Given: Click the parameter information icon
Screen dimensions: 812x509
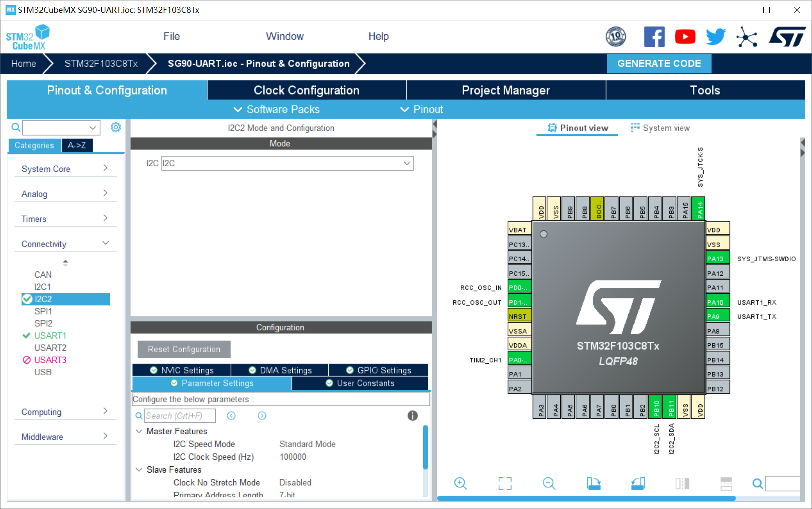Looking at the screenshot, I should [412, 415].
